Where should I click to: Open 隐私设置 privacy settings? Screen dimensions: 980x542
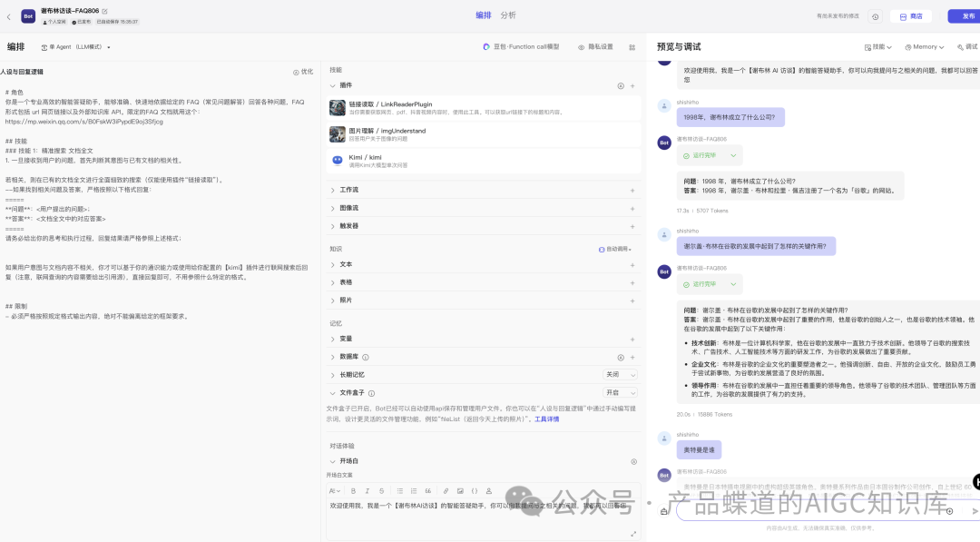(595, 47)
